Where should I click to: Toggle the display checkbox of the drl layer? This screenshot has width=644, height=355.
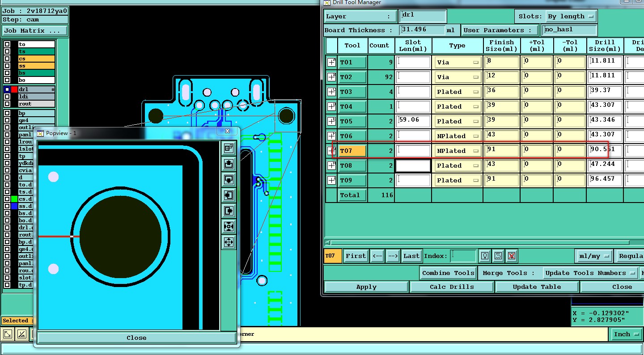7,89
